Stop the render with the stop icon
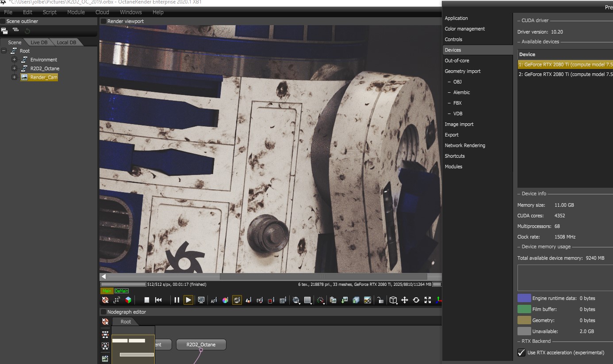This screenshot has width=613, height=364. point(147,300)
